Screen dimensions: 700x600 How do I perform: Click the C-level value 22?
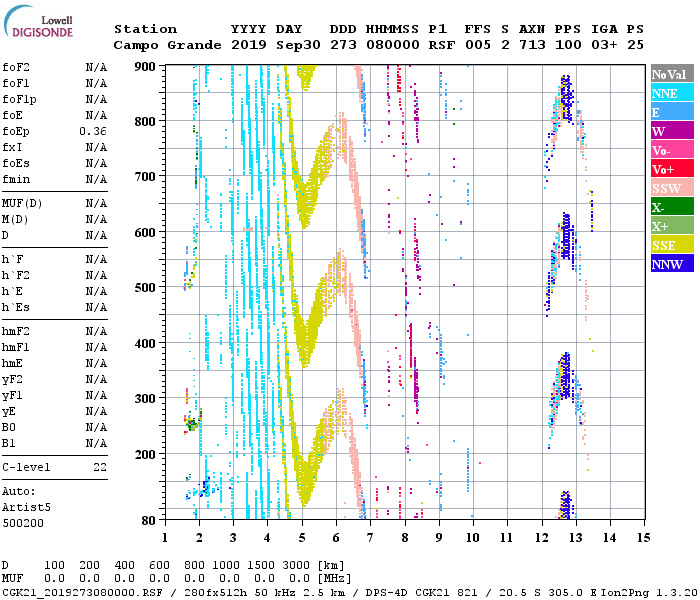100,467
